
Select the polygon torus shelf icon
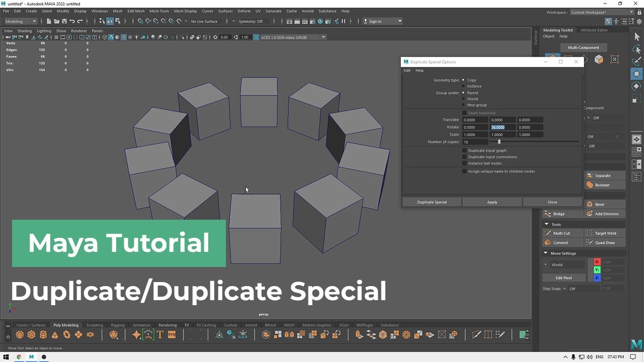[x=66, y=334]
